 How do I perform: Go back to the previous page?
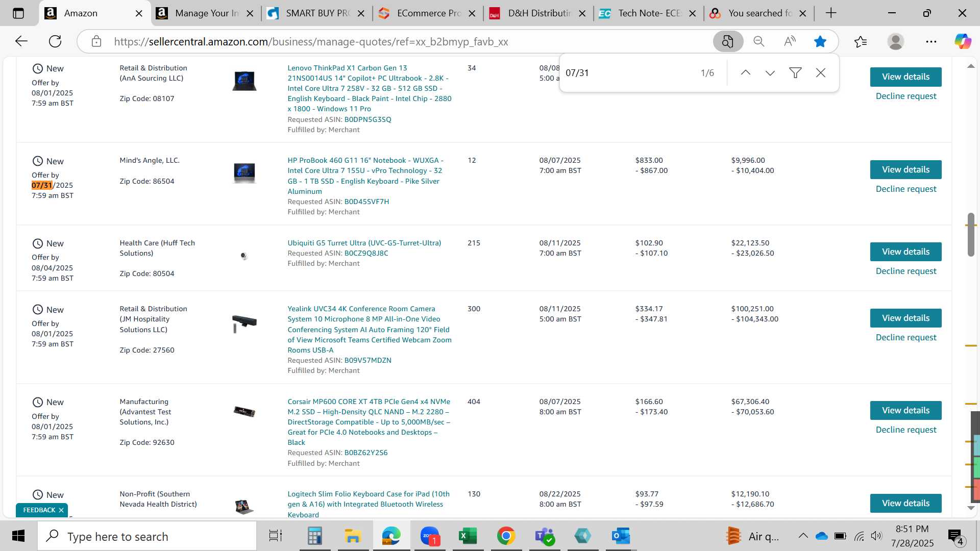[21, 41]
